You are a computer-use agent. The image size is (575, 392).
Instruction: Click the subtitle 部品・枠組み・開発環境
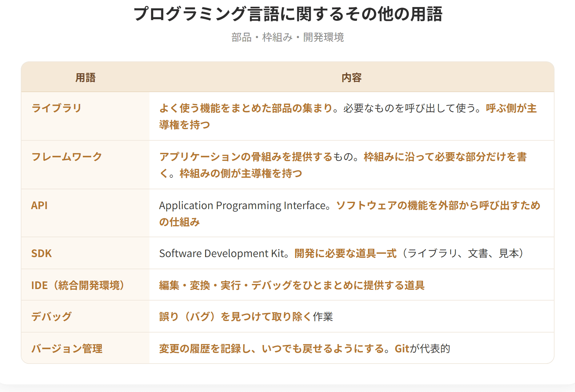[288, 37]
